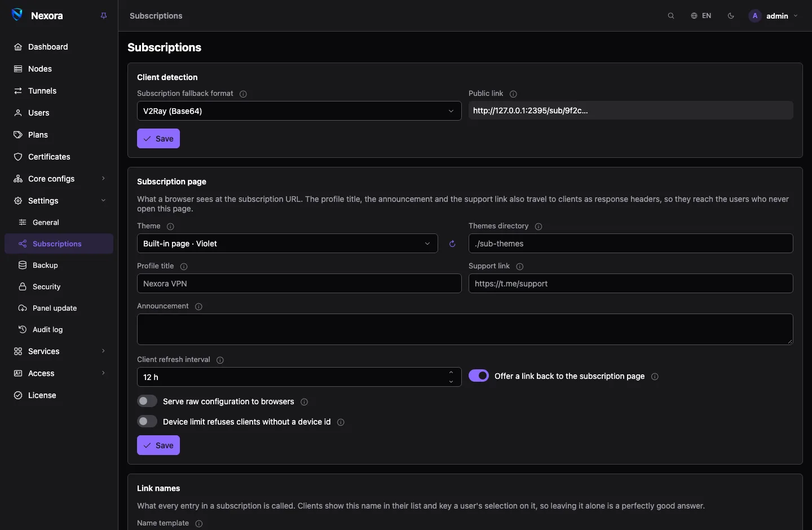Show info for Serve raw configuration
Image resolution: width=812 pixels, height=530 pixels.
pyautogui.click(x=304, y=402)
